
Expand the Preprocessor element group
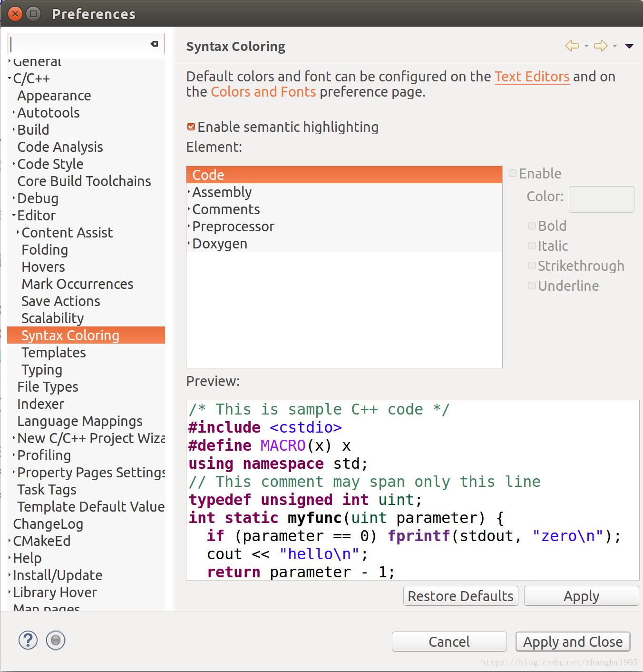(189, 226)
